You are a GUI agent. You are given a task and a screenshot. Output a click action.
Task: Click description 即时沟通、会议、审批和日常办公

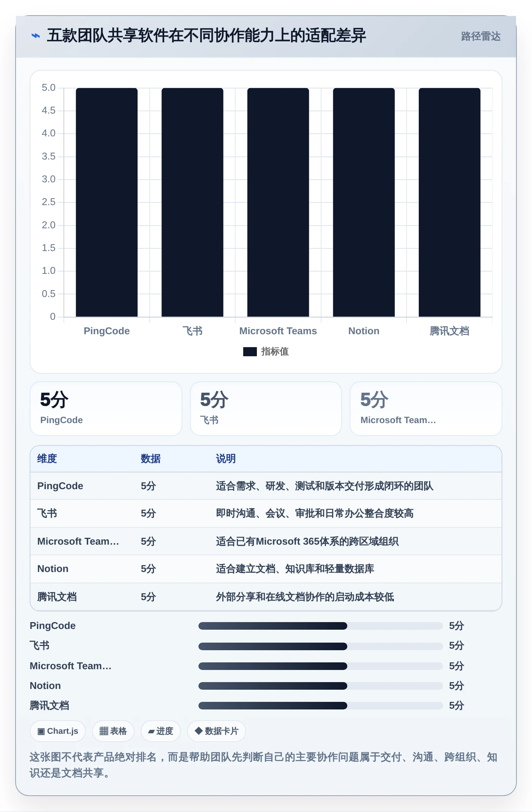[315, 513]
